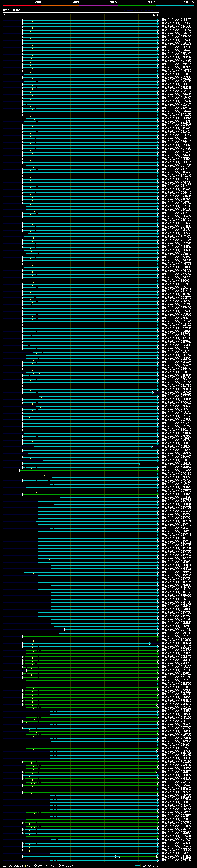
Task: Select hit label UniRef100_B9RN67
Action: click(176, 467)
